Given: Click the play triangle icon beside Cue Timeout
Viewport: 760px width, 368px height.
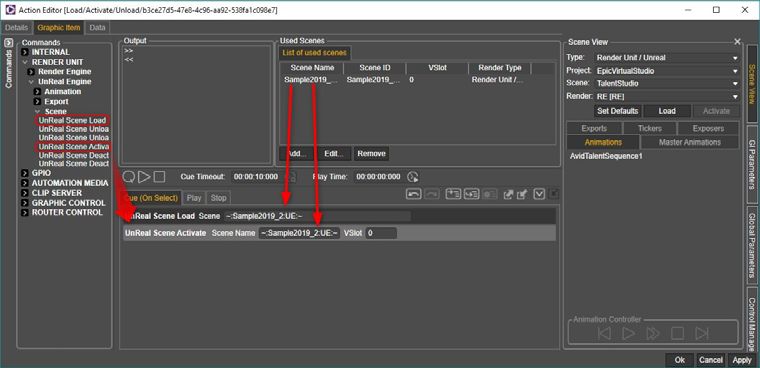Looking at the screenshot, I should [144, 176].
